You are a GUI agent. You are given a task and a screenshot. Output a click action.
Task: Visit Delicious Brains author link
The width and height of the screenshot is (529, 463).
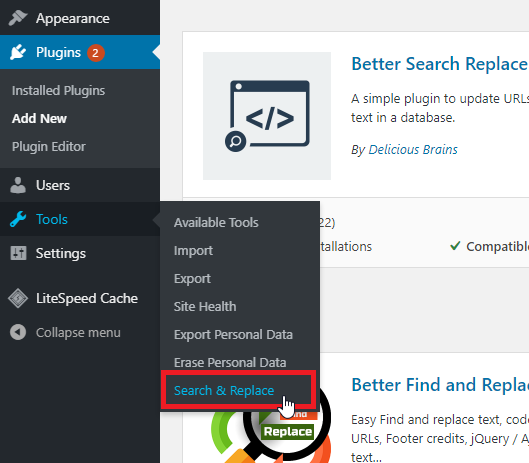[413, 149]
